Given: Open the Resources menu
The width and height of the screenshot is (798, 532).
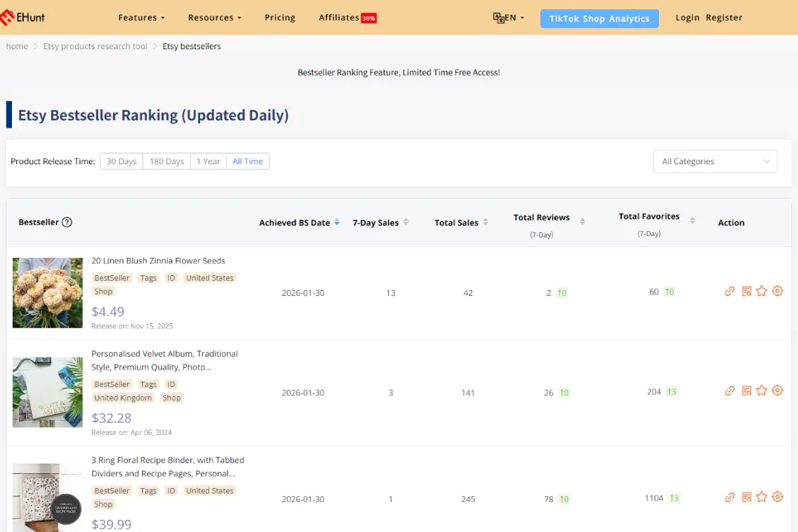Looking at the screenshot, I should [214, 18].
